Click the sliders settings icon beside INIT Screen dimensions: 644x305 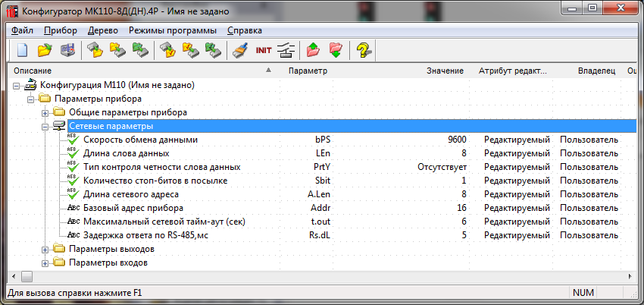[285, 51]
